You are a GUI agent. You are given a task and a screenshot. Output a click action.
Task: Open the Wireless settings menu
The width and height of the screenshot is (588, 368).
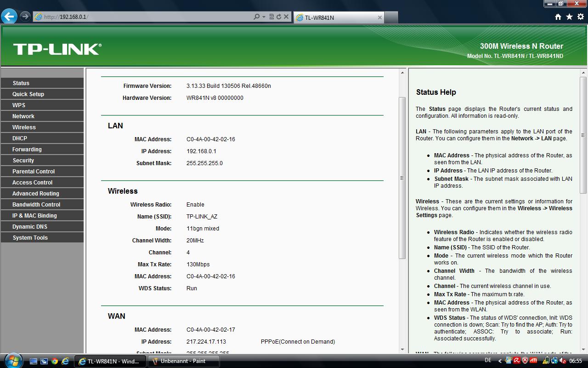(42, 127)
